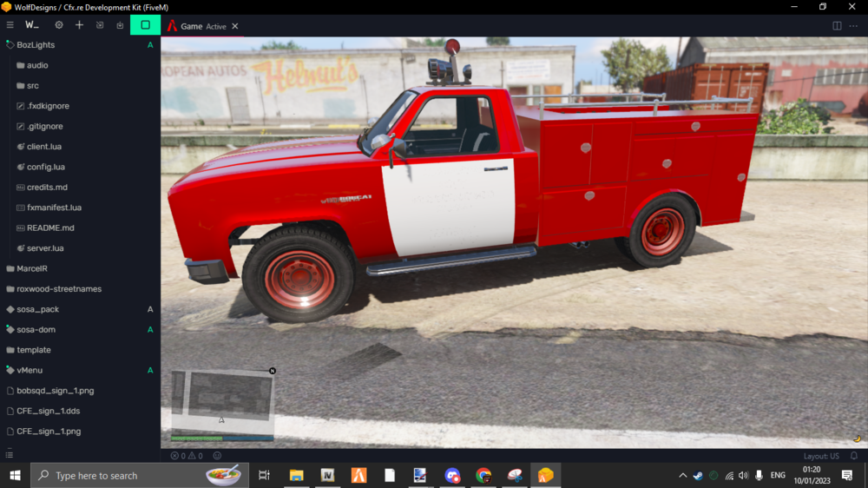
Task: Click the FxDK orange cube taskbar icon
Action: (x=545, y=475)
